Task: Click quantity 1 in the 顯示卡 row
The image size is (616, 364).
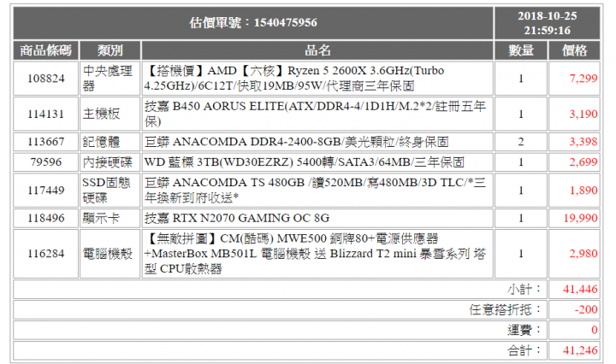Action: (521, 219)
